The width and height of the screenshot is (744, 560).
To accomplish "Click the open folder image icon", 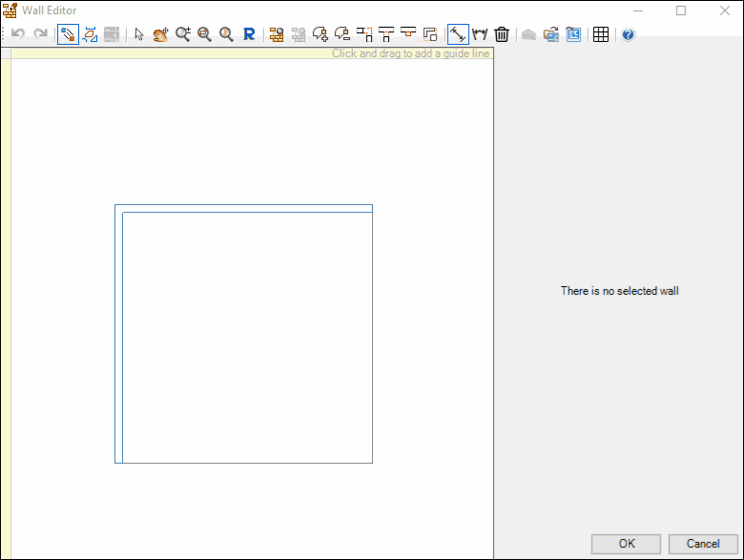I will (551, 34).
